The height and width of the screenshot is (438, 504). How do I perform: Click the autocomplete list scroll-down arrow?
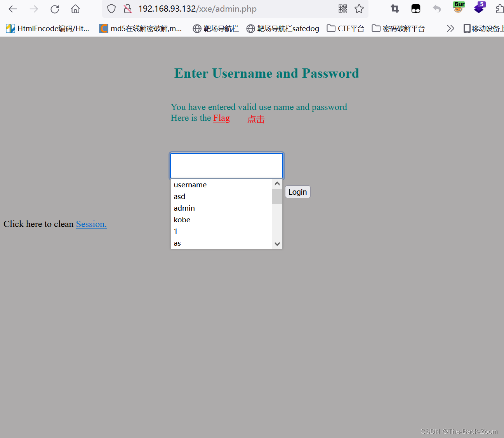(x=277, y=244)
